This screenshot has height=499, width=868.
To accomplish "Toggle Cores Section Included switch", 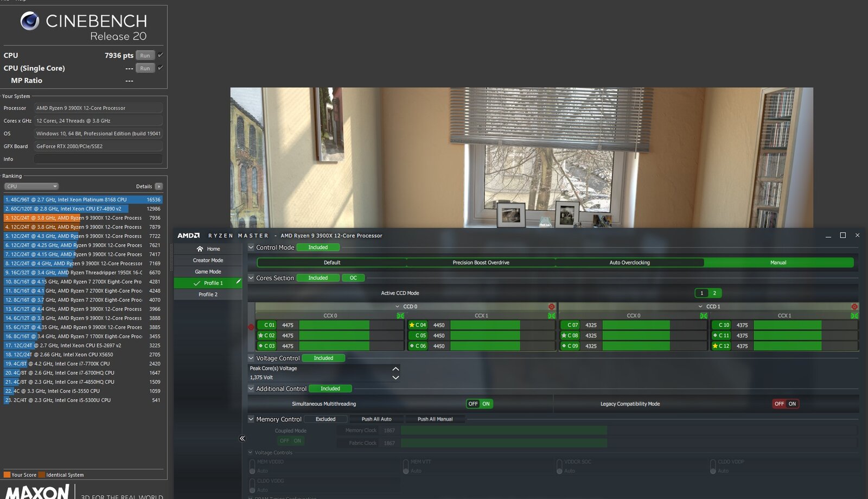I will 318,277.
